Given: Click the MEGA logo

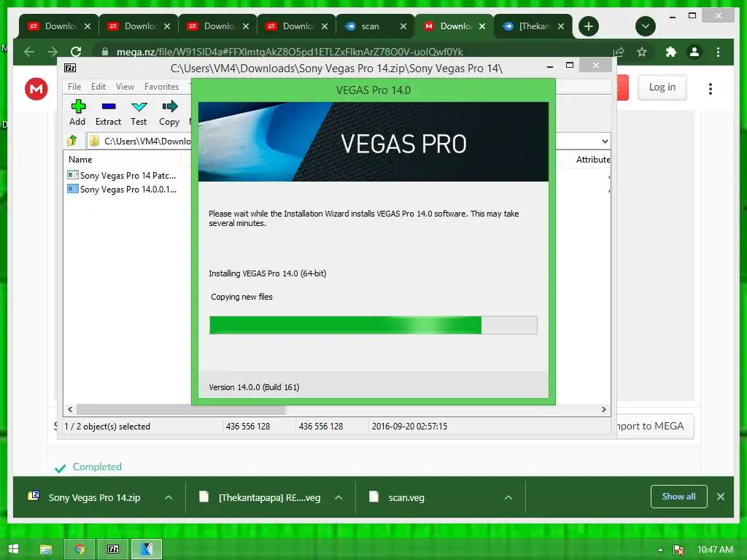Looking at the screenshot, I should [36, 88].
